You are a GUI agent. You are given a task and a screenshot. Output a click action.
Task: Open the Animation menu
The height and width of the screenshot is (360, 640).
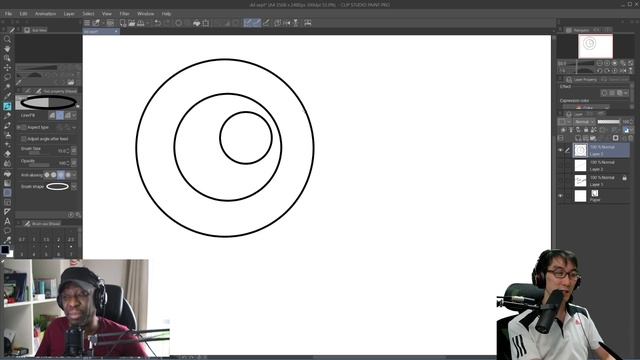pos(45,13)
